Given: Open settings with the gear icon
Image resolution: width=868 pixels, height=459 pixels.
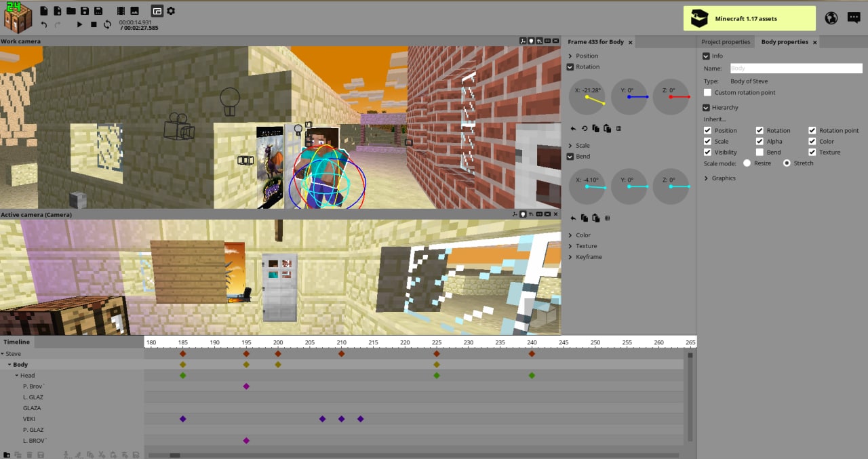Looking at the screenshot, I should (171, 11).
